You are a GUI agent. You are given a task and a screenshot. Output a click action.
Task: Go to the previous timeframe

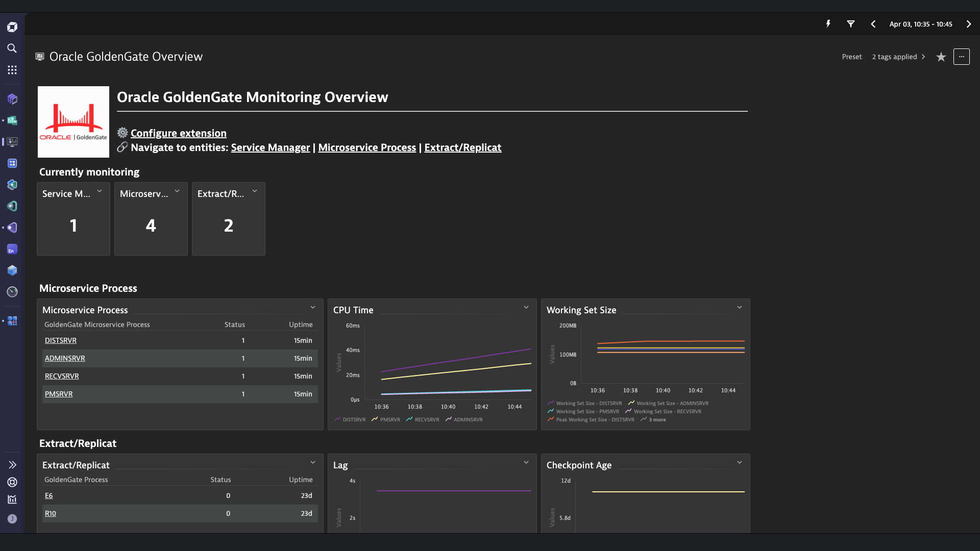[873, 24]
